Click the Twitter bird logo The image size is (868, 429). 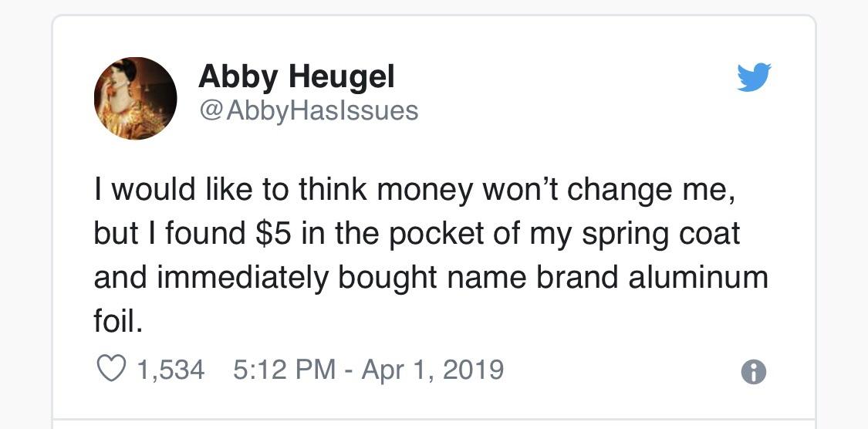(x=753, y=77)
